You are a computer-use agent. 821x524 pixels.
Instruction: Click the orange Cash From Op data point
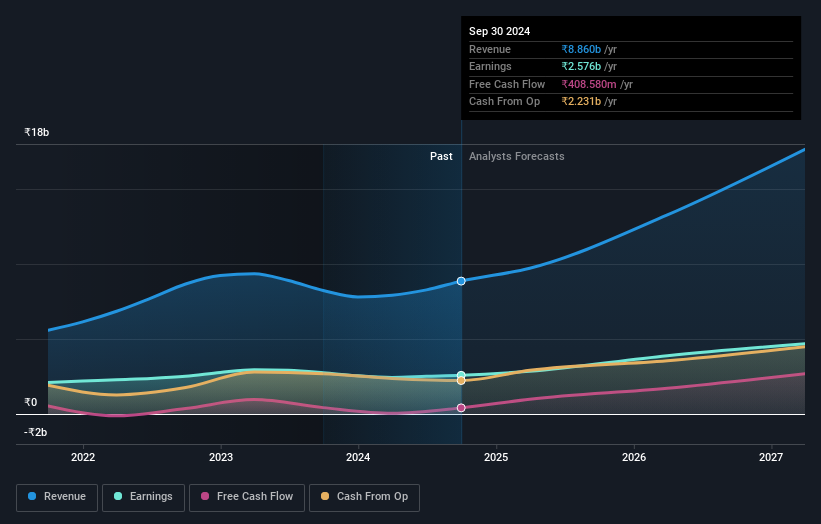[x=461, y=381]
